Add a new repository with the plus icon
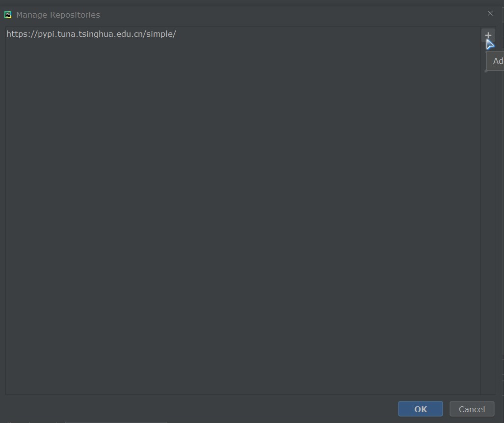 pos(488,35)
